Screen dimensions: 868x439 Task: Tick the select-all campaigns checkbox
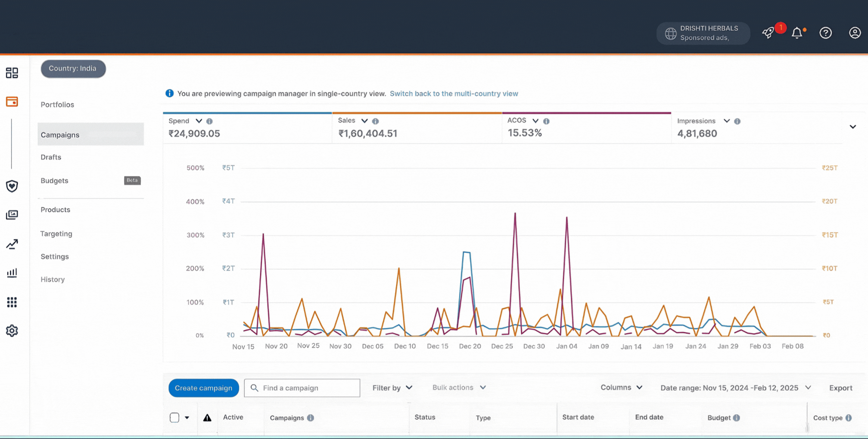(174, 417)
